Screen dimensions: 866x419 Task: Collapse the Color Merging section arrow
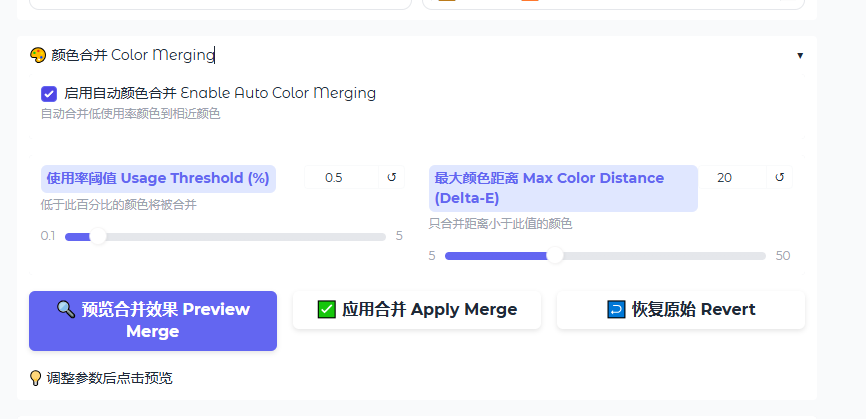pos(800,55)
